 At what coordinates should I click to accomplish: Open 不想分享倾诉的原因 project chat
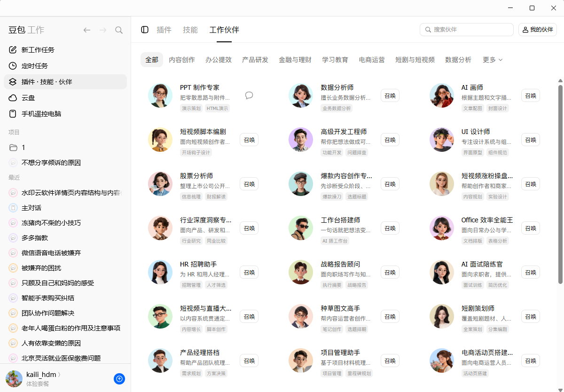pos(65,163)
